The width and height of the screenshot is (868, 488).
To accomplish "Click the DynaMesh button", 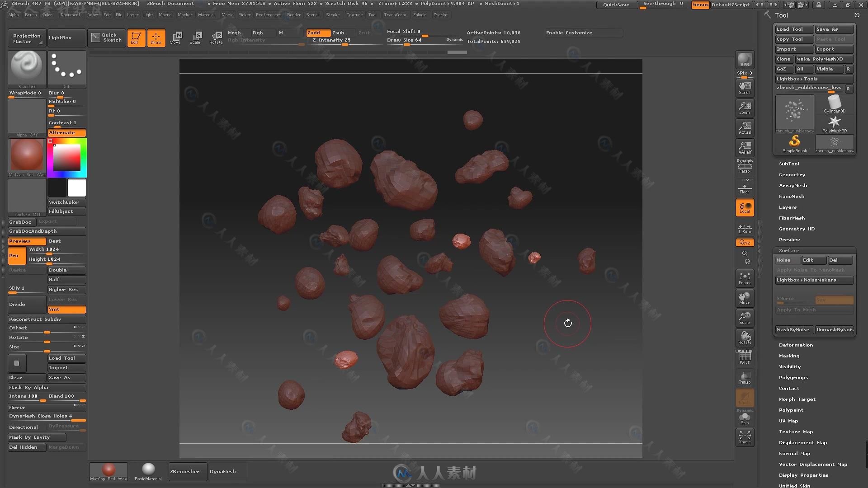I will click(x=222, y=471).
